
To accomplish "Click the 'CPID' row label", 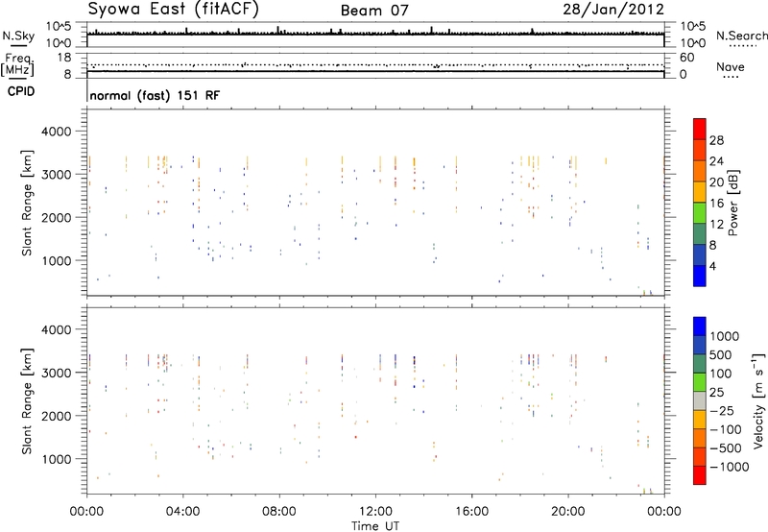I will click(21, 91).
